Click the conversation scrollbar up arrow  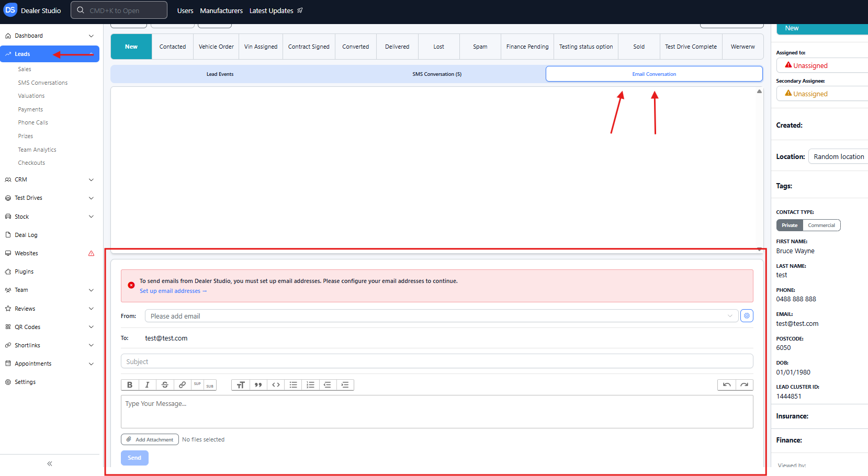click(x=759, y=92)
